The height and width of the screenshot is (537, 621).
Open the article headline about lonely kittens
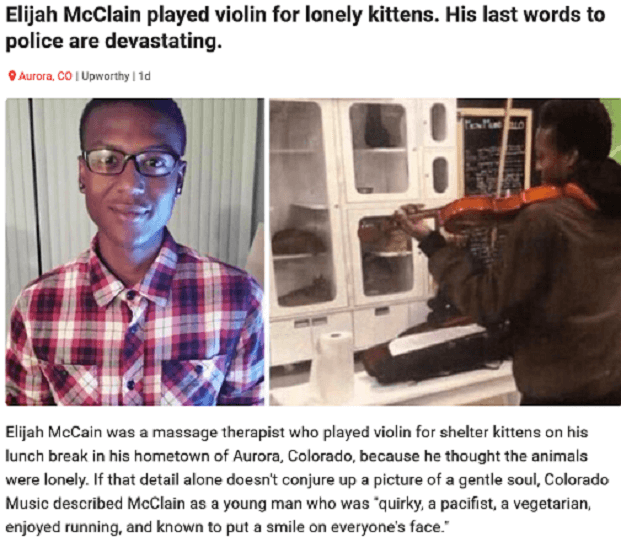point(305,28)
